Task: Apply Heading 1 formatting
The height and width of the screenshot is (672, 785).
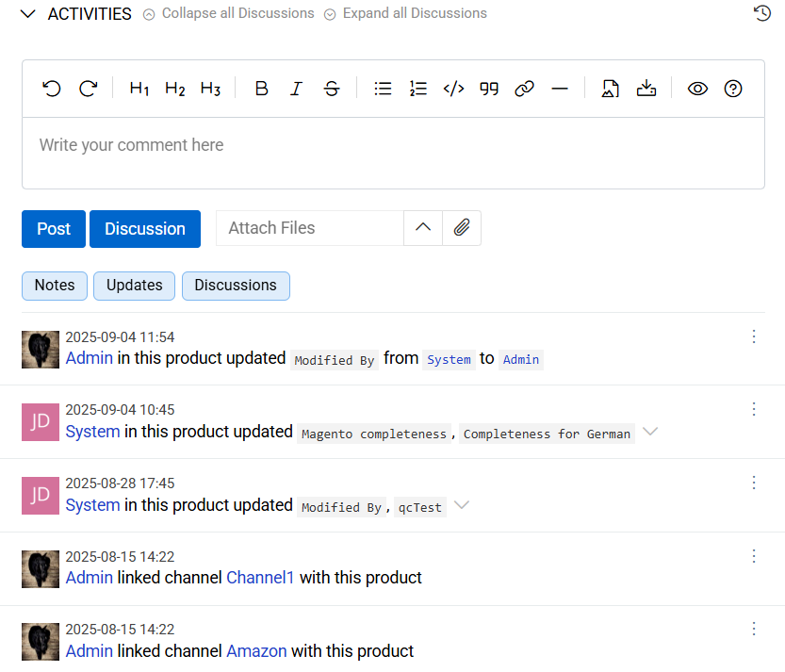Action: click(139, 89)
